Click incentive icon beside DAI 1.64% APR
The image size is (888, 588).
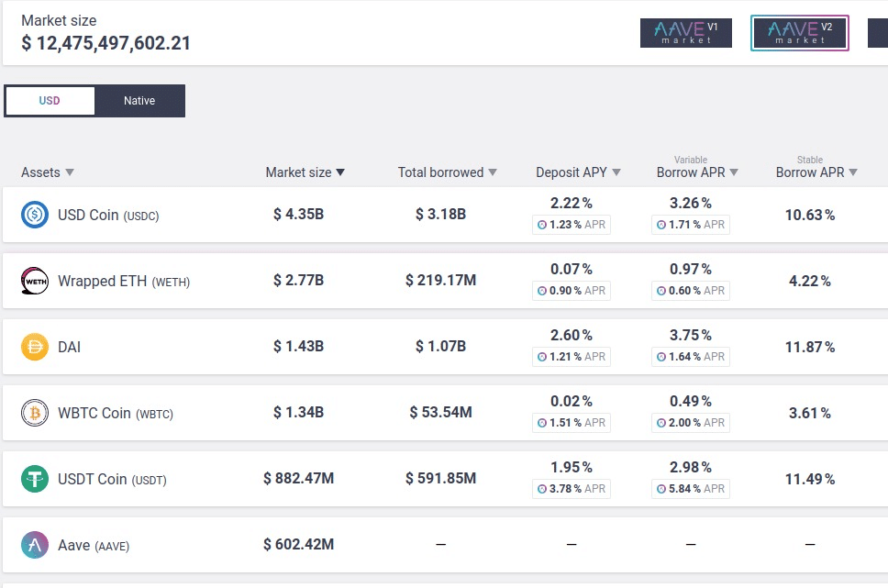click(x=660, y=357)
